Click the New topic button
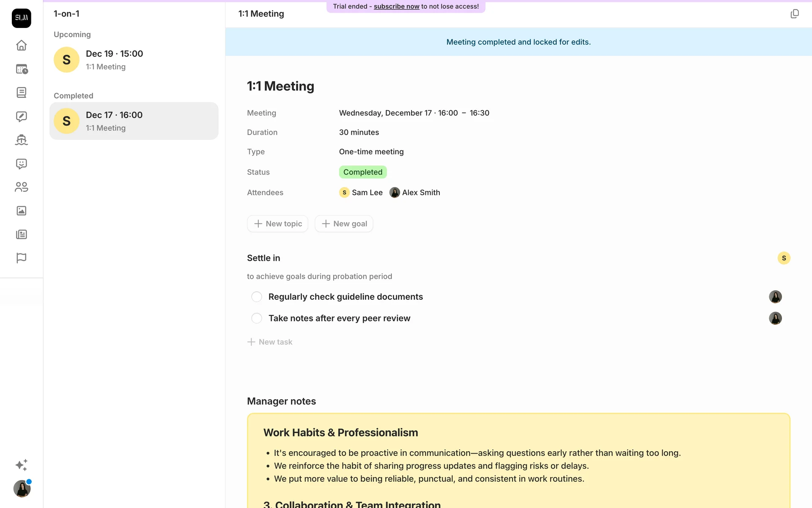 (277, 224)
